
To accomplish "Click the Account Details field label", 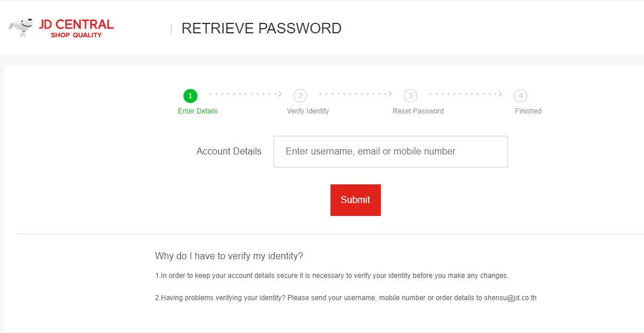I will [x=229, y=152].
